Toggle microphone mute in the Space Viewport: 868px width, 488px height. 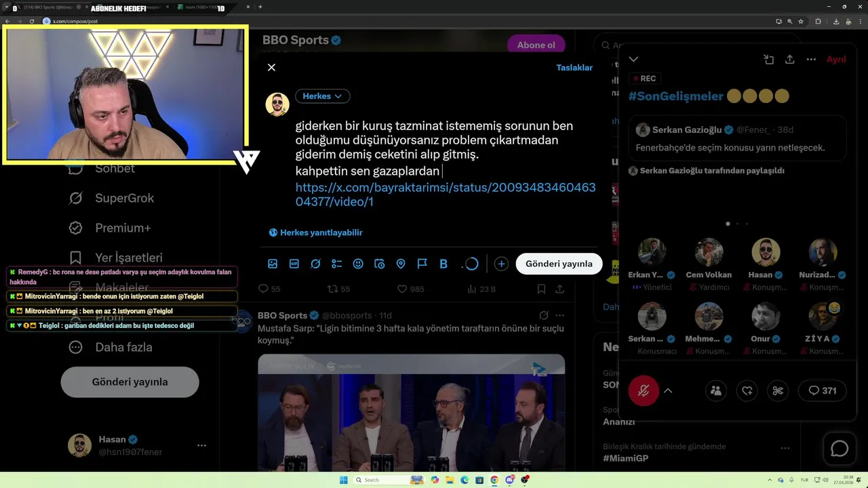644,390
